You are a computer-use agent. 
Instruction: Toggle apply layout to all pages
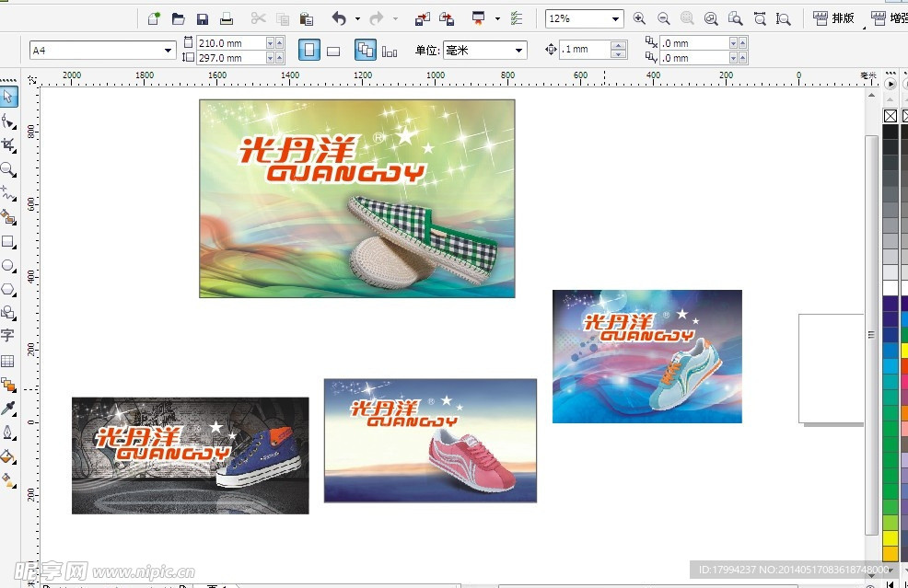(365, 51)
